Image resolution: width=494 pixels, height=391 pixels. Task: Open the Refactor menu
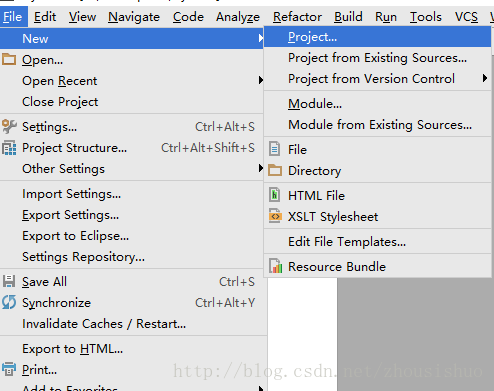(297, 17)
